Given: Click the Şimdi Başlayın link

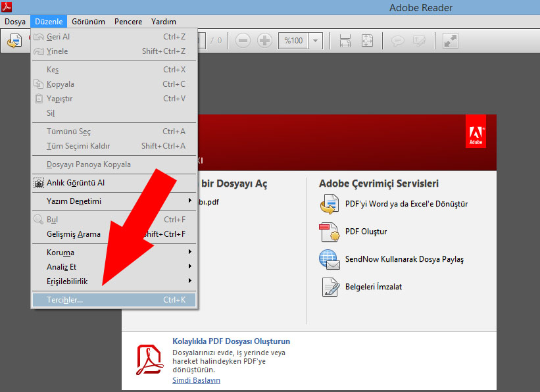Looking at the screenshot, I should click(196, 380).
